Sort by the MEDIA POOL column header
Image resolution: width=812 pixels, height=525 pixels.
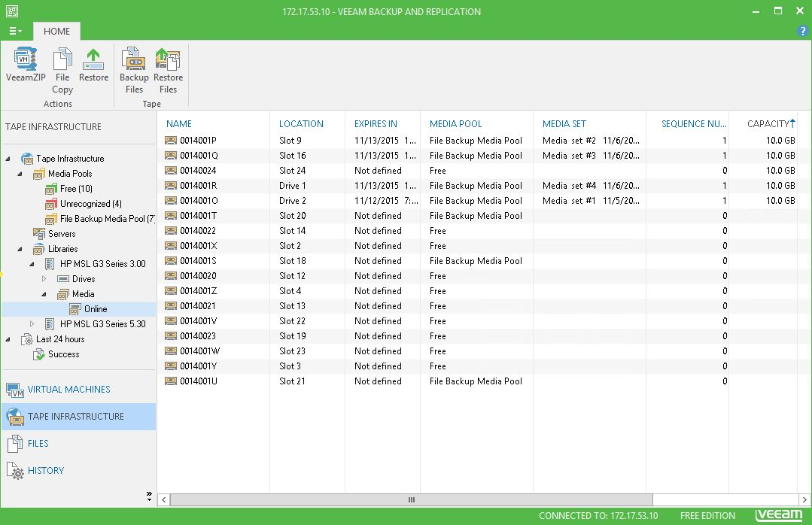[x=456, y=124]
